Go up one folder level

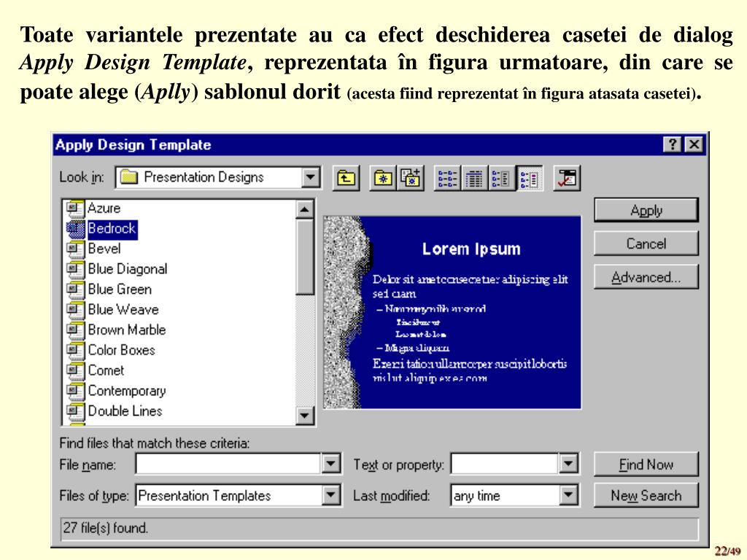346,178
